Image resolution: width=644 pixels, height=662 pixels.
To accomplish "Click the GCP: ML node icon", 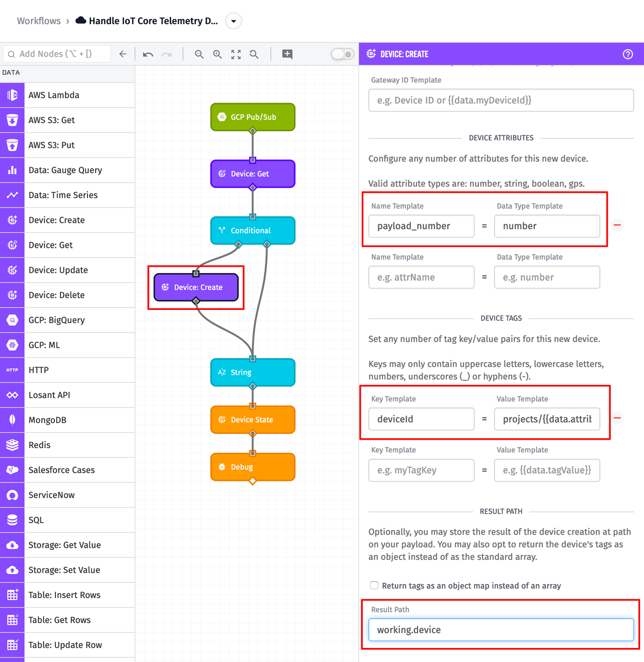I will tap(12, 345).
